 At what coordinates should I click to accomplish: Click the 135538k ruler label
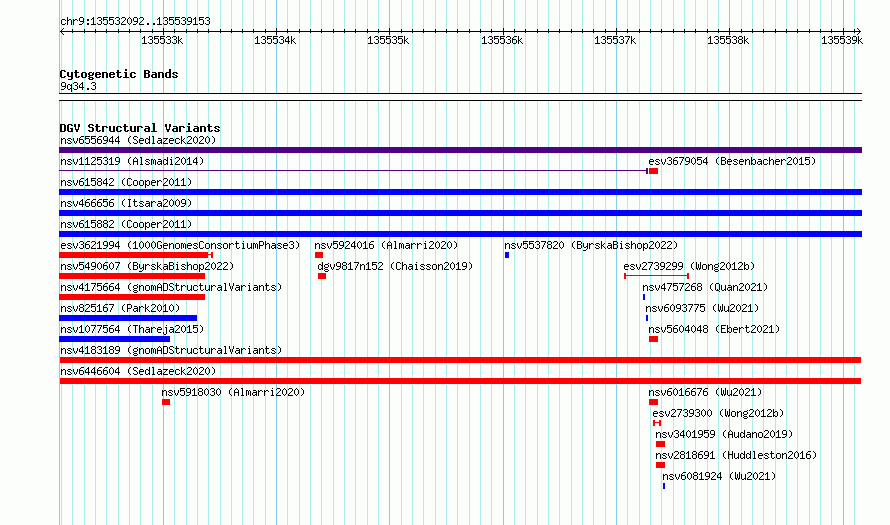[x=728, y=40]
